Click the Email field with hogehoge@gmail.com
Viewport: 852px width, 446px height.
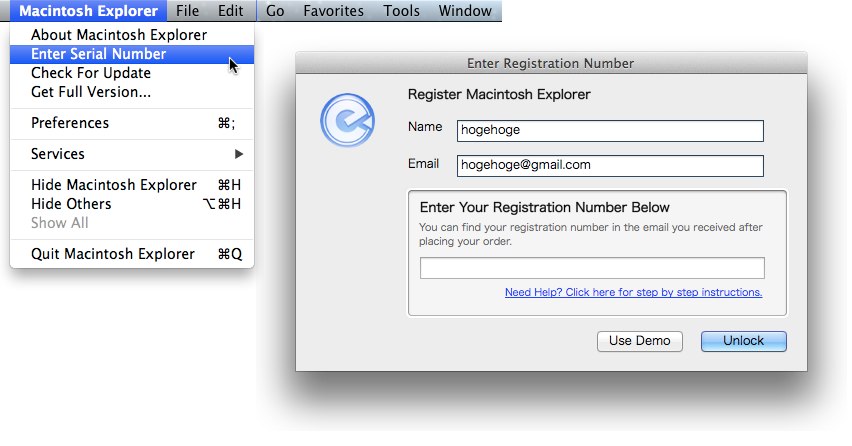[610, 166]
